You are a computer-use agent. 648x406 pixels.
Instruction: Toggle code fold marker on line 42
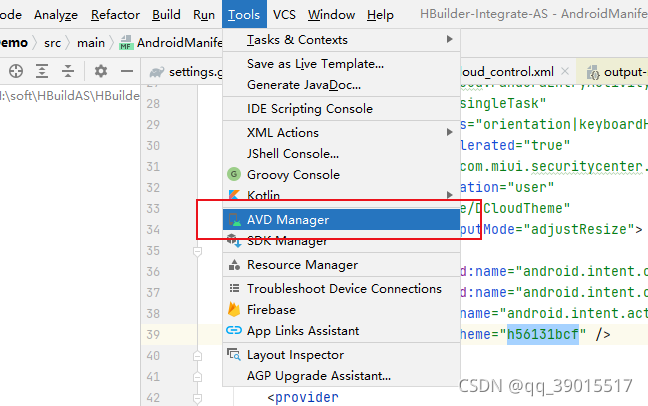pos(198,398)
